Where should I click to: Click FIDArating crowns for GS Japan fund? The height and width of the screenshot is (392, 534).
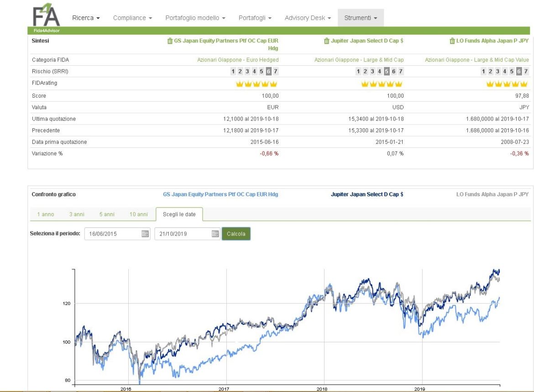[x=257, y=84]
